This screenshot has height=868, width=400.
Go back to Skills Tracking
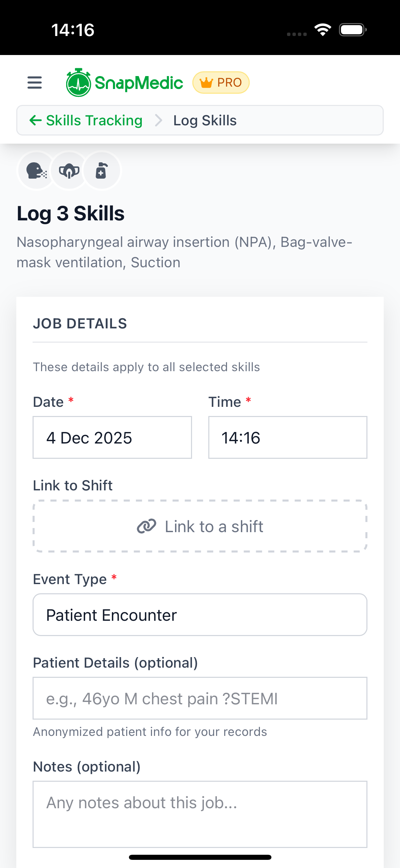tap(94, 120)
